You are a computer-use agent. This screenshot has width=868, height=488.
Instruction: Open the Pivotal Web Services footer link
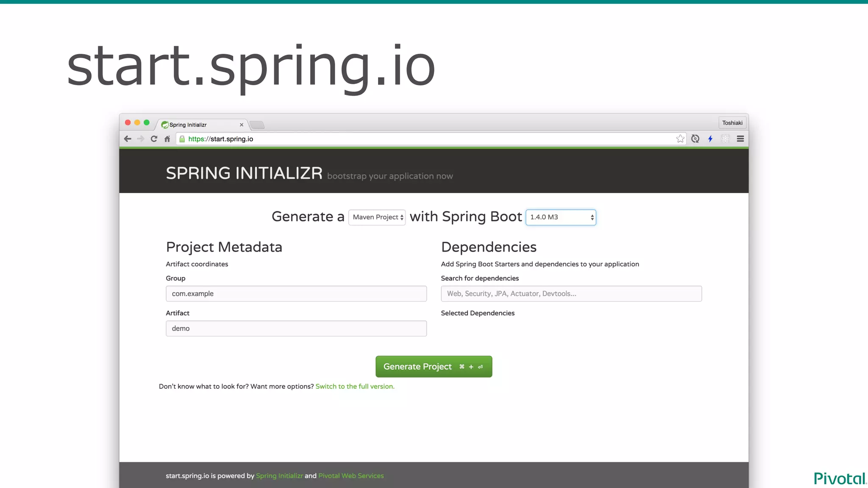coord(351,476)
